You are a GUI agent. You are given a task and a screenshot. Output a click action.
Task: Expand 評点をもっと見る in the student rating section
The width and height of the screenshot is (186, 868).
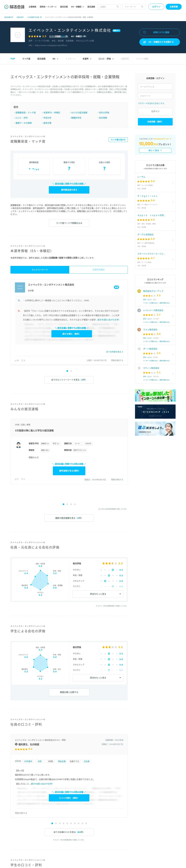click(98, 678)
